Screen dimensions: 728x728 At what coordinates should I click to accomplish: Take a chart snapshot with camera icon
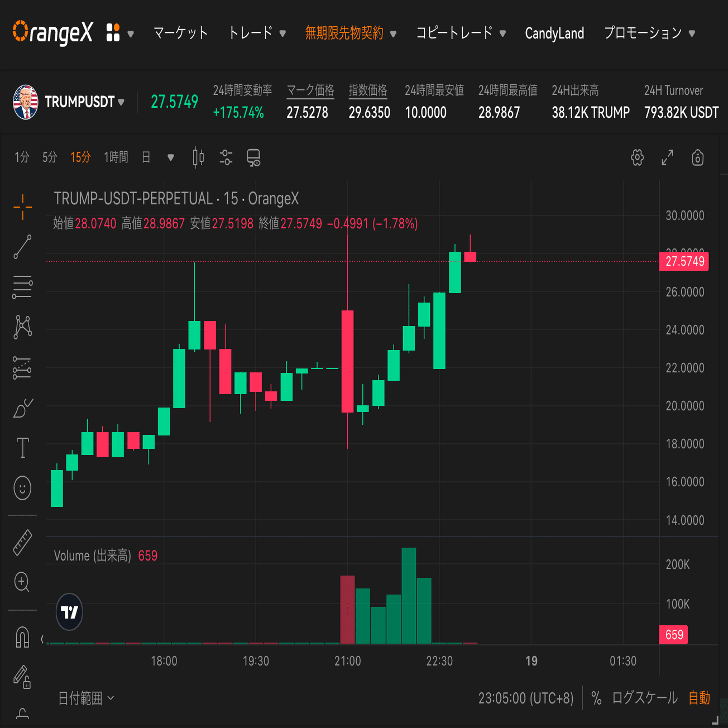[x=697, y=158]
